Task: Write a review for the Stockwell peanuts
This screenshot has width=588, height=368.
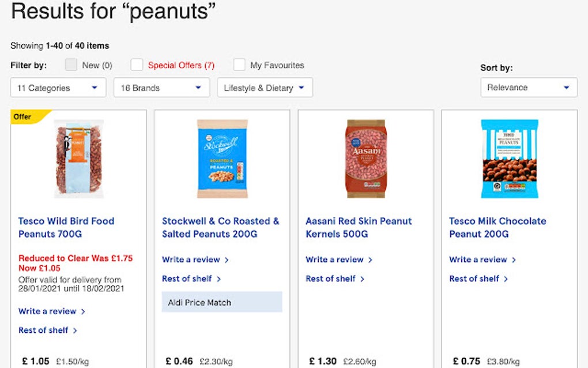Action: [x=191, y=260]
